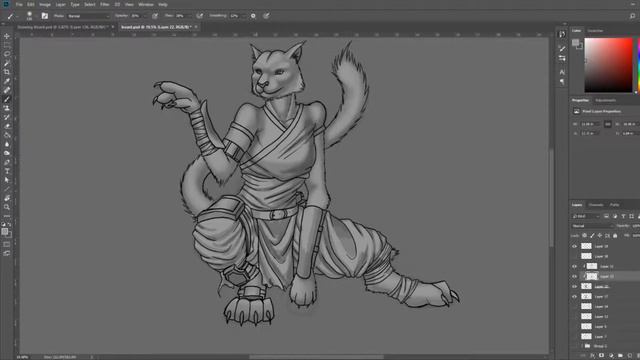Toggle Quick Mask mode in the toolbar

[7, 244]
